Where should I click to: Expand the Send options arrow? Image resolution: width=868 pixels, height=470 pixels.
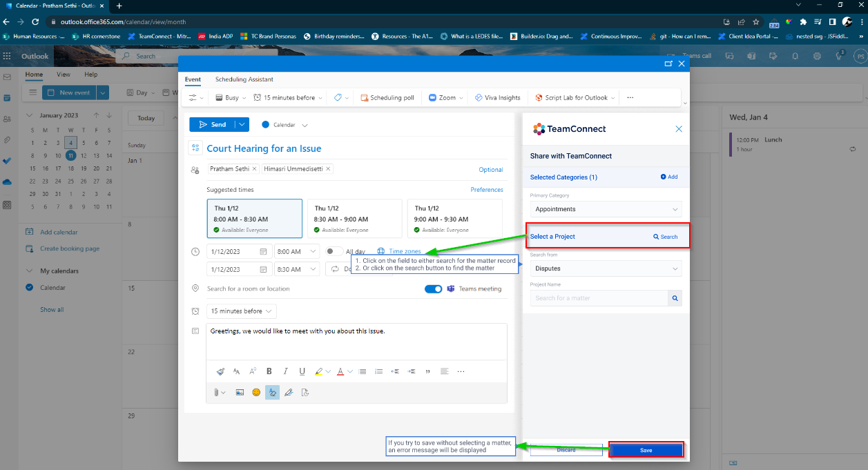tap(241, 125)
